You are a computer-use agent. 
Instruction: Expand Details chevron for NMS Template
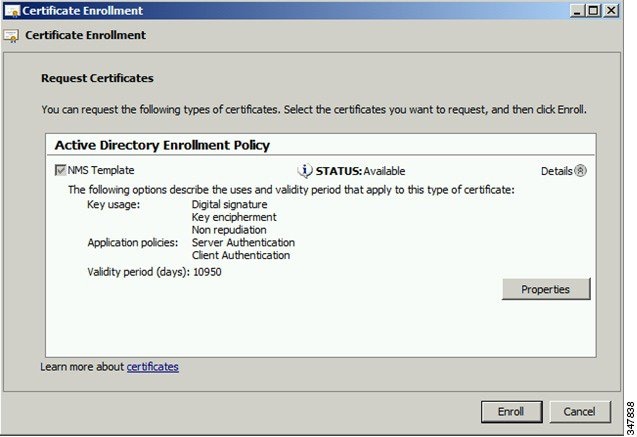click(581, 171)
